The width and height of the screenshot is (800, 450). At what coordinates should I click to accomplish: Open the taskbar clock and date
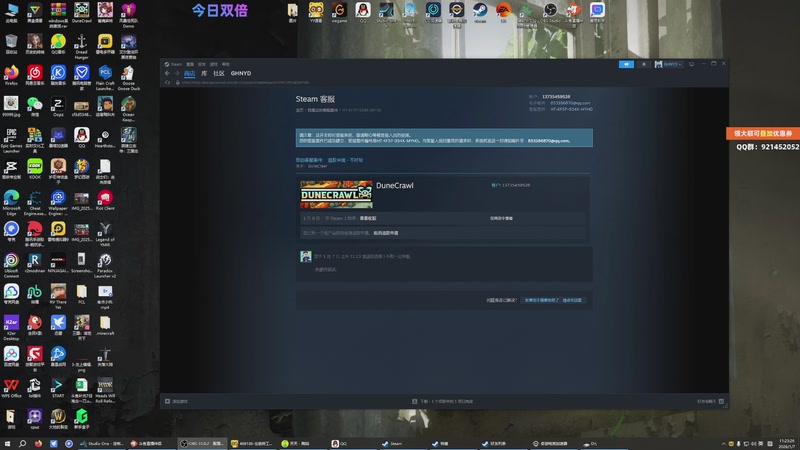(x=787, y=444)
